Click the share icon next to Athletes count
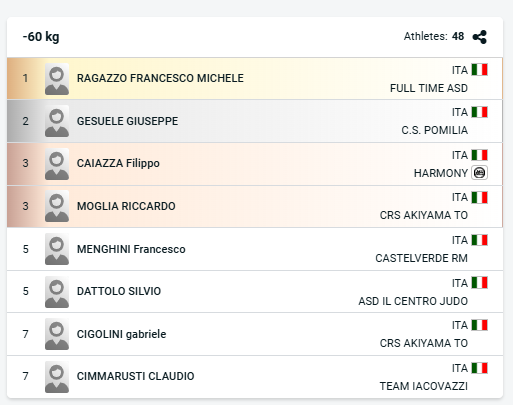This screenshot has height=405, width=513. (480, 37)
